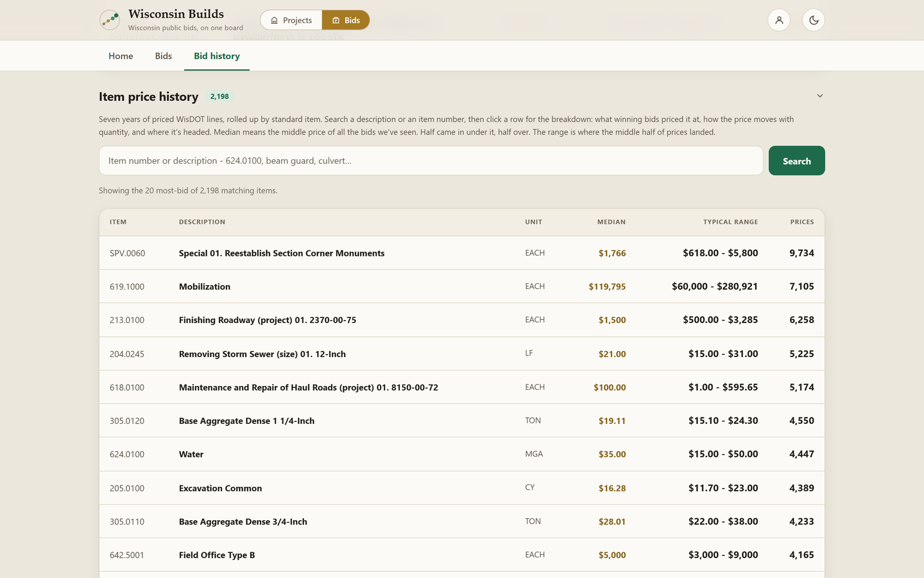Collapse the Item price history section chevron

(x=819, y=96)
